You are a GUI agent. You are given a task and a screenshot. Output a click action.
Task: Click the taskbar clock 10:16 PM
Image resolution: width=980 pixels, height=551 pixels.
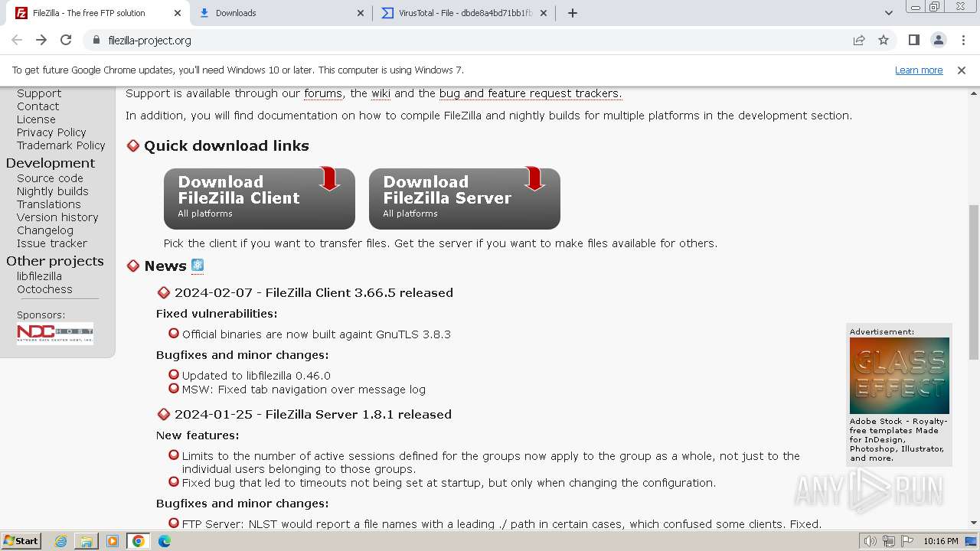[941, 541]
